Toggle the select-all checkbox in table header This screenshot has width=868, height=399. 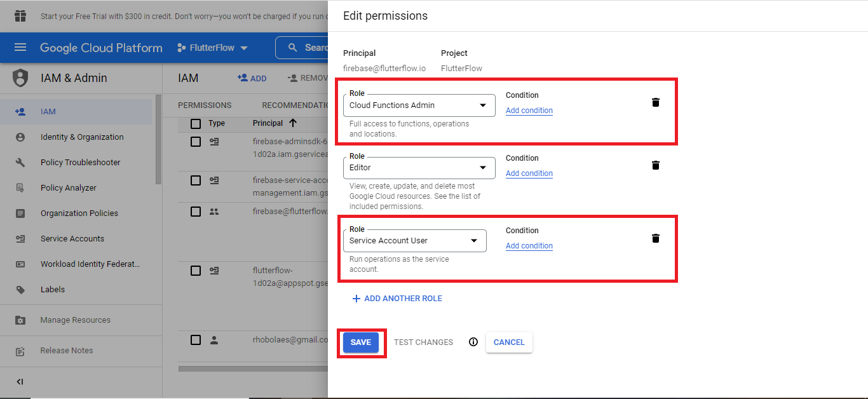[x=196, y=124]
